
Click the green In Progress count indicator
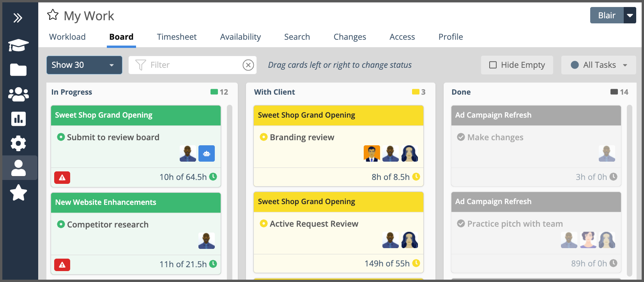(x=219, y=92)
